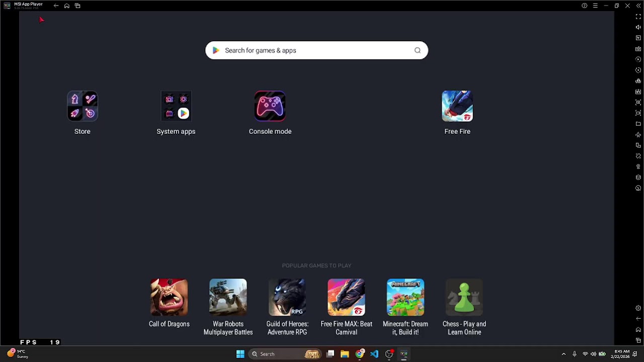
Task: Open Call of Dragons game tile
Action: 169,297
